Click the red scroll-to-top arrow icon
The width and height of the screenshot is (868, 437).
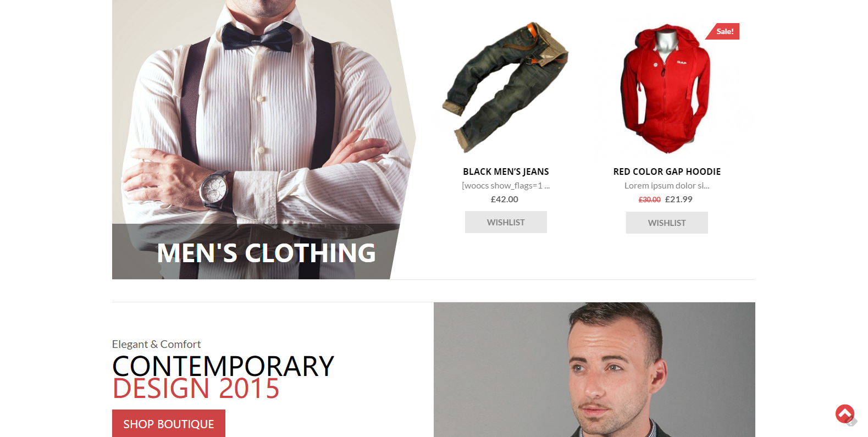(844, 413)
